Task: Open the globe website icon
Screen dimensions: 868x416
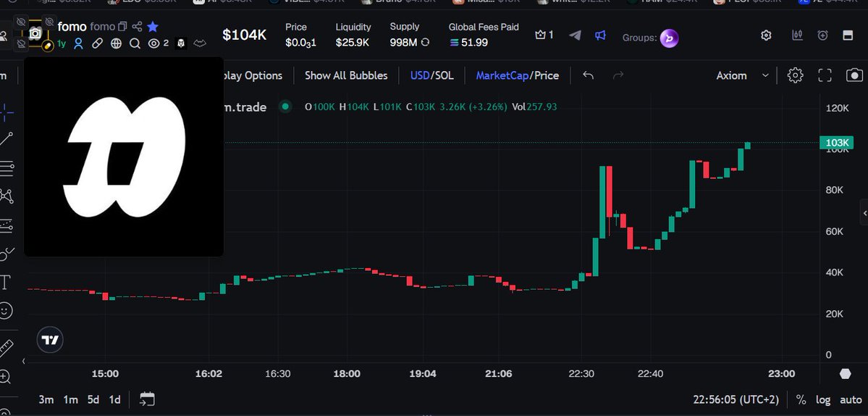Action: [116, 43]
